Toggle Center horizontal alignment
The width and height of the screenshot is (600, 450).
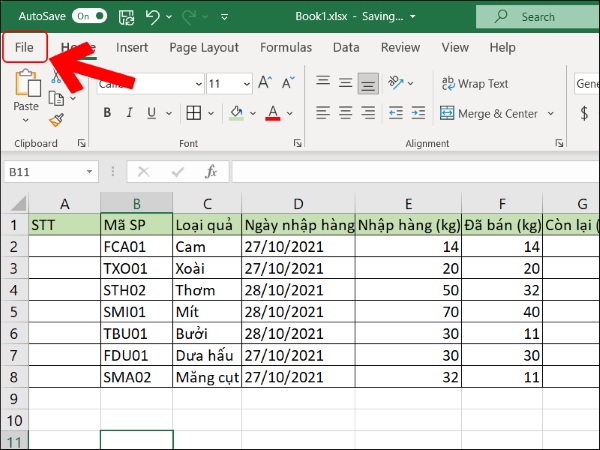[x=345, y=113]
